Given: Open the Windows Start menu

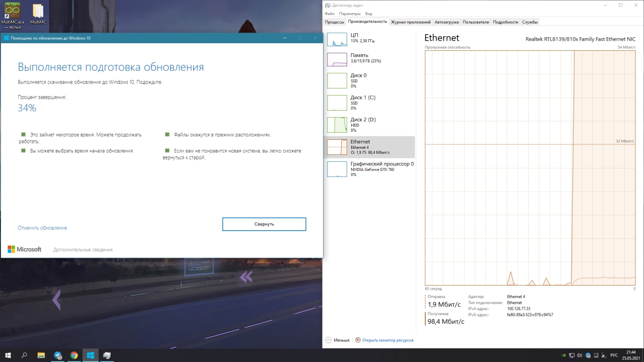Looking at the screenshot, I should (x=8, y=355).
